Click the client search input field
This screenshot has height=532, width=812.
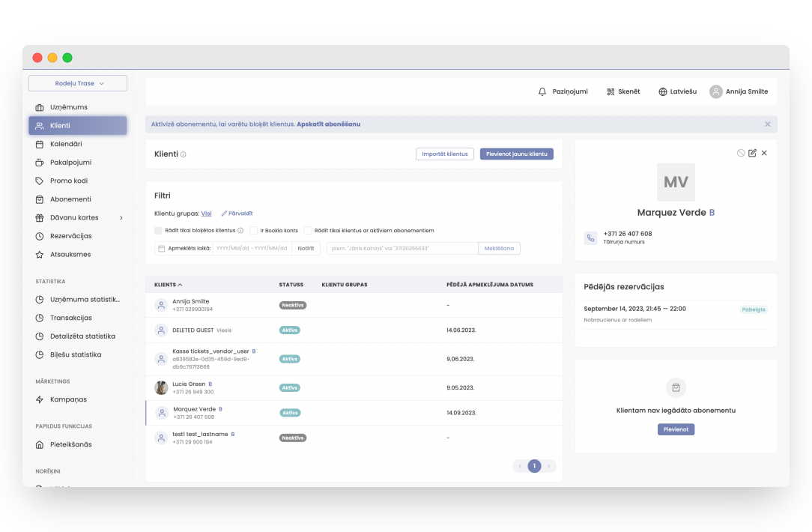pyautogui.click(x=402, y=248)
